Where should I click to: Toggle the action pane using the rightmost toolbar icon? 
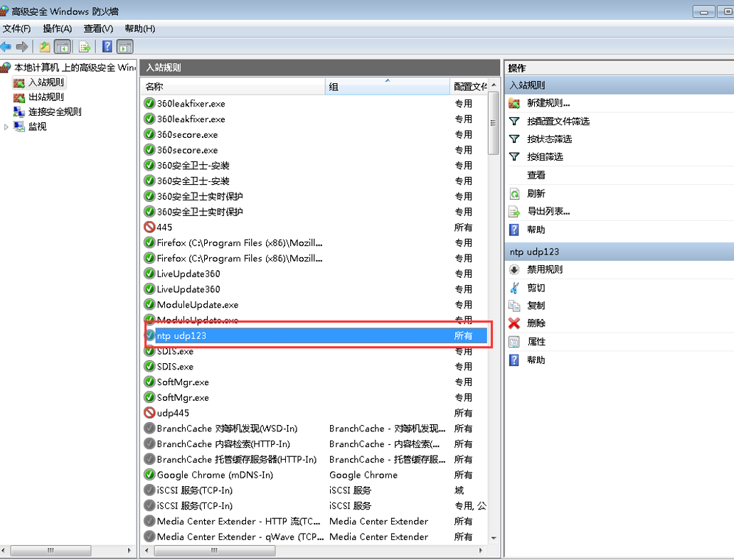(x=125, y=47)
